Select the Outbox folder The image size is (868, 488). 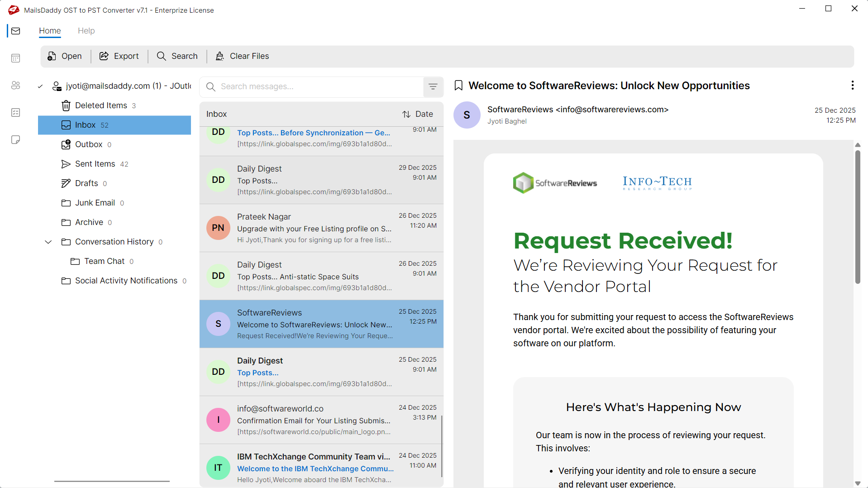tap(114, 144)
